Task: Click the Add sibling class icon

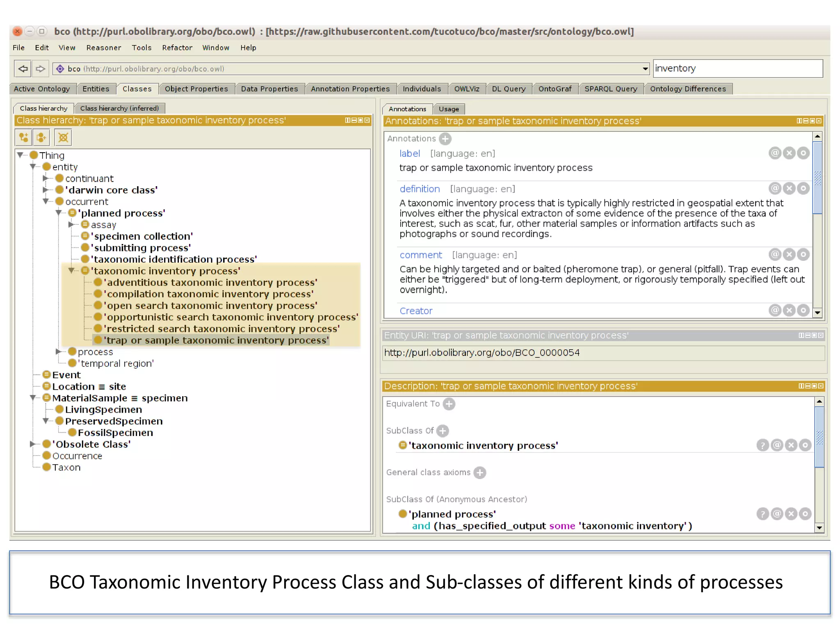Action: click(x=41, y=137)
